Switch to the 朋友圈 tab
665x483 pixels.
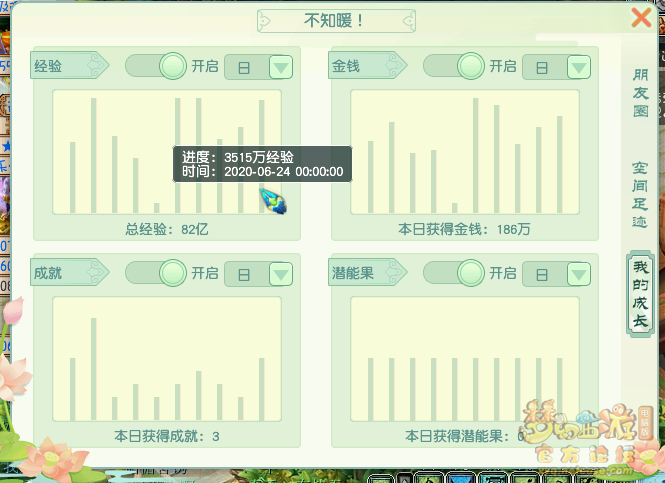pos(640,93)
